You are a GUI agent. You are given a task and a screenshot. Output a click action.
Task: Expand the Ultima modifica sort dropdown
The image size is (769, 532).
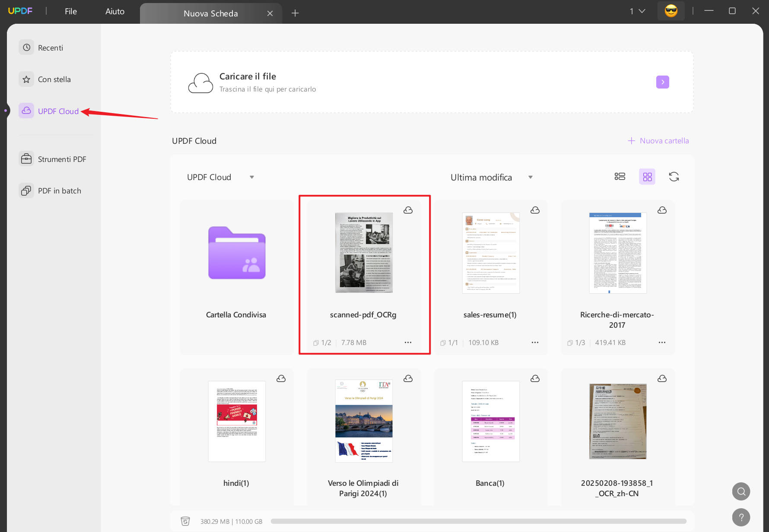pyautogui.click(x=492, y=177)
